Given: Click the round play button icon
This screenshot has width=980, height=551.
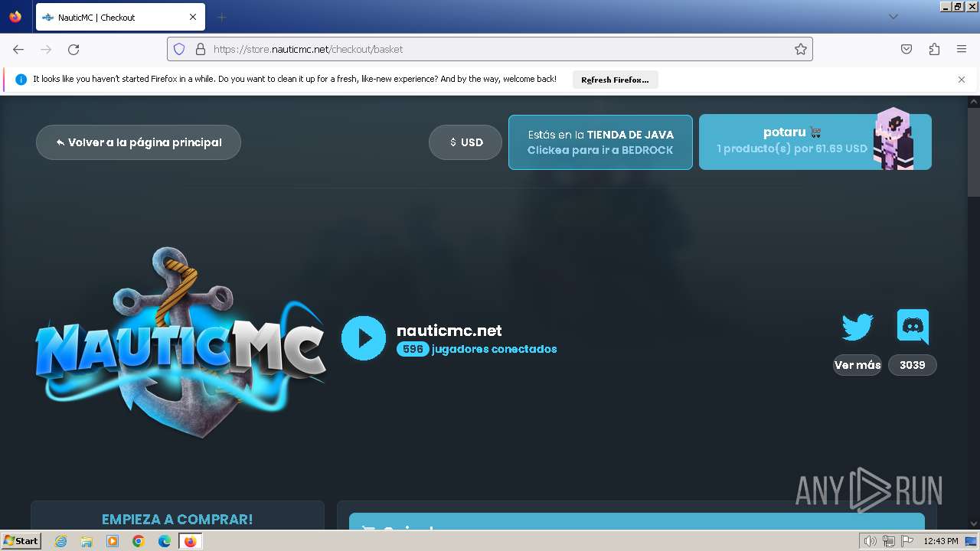Looking at the screenshot, I should point(364,338).
